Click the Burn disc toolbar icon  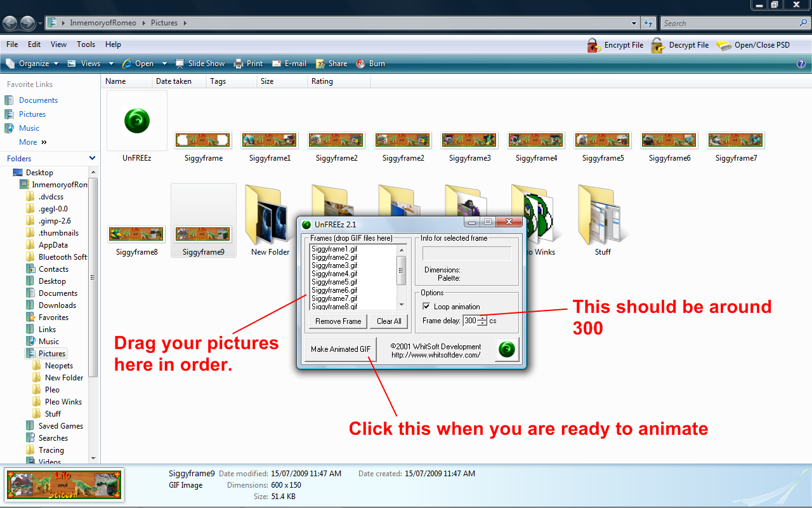click(361, 63)
